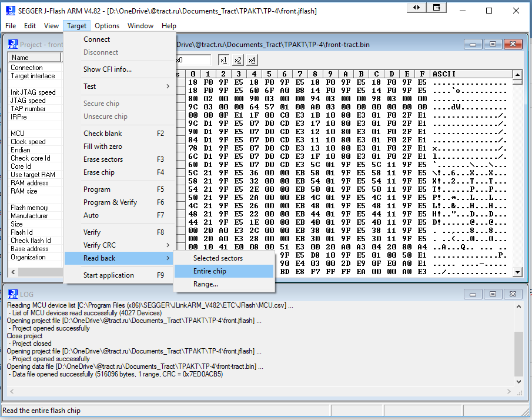Select the Use target RAM project row
The height and width of the screenshot is (420, 532).
[35, 175]
